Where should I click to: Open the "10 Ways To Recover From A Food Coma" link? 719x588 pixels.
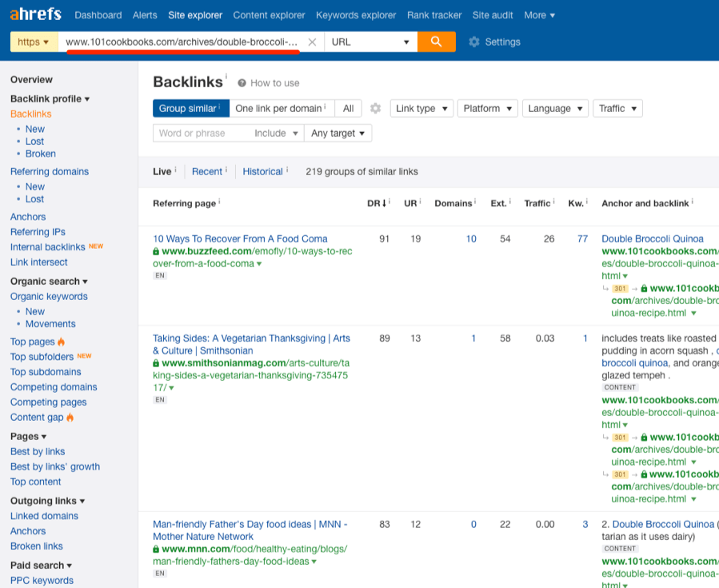coord(239,238)
